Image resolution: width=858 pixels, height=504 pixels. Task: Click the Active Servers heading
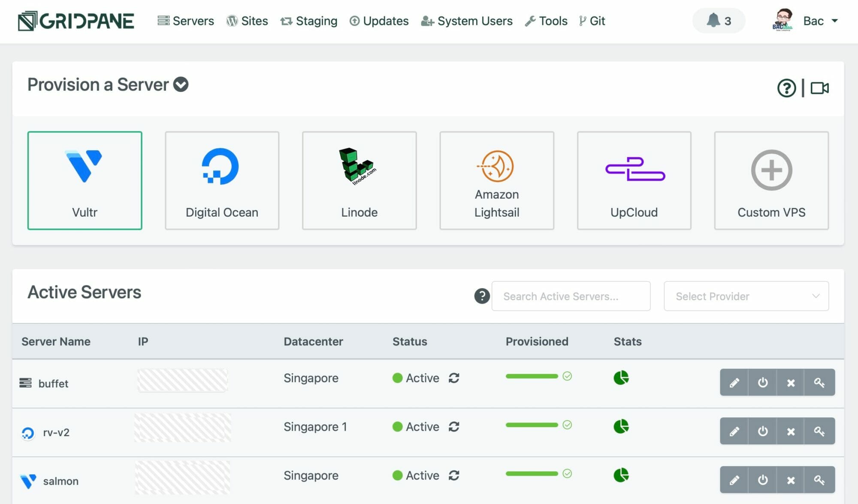click(x=85, y=292)
